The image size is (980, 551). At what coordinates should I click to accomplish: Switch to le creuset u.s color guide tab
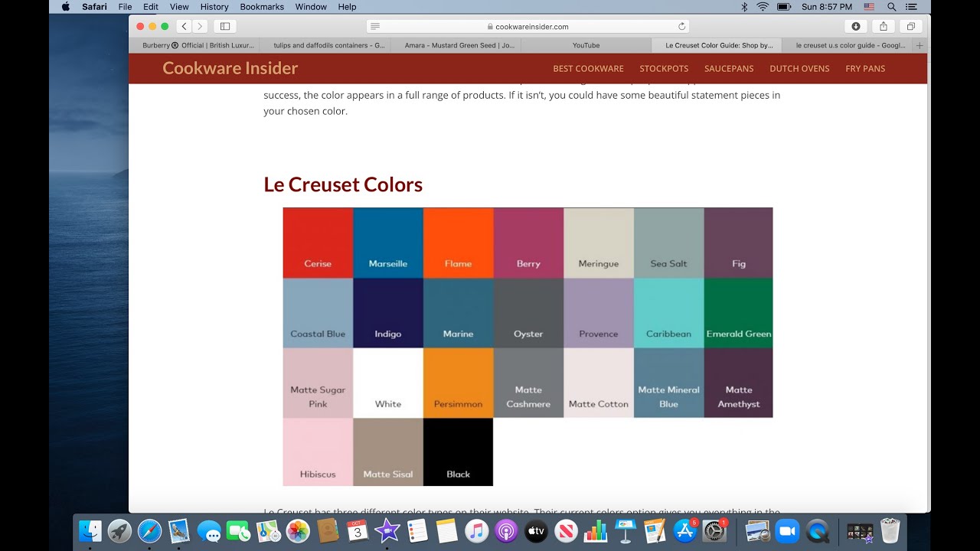(848, 45)
